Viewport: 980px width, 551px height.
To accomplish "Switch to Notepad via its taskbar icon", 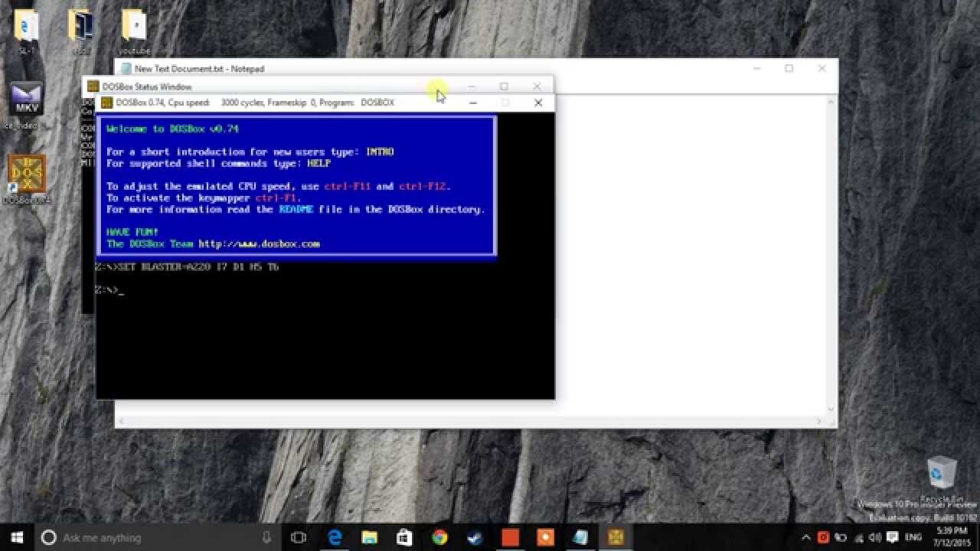I will tap(580, 538).
